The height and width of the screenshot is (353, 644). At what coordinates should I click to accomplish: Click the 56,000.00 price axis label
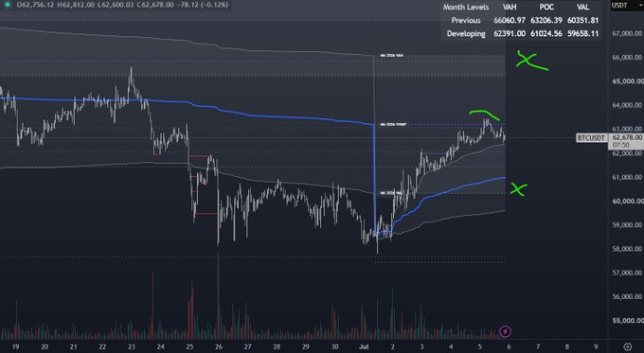627,296
